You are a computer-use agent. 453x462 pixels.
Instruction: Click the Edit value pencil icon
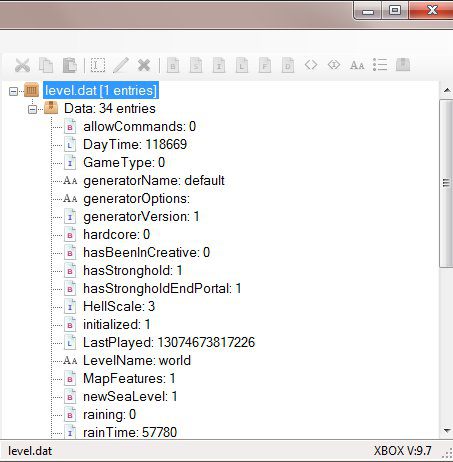(121, 65)
